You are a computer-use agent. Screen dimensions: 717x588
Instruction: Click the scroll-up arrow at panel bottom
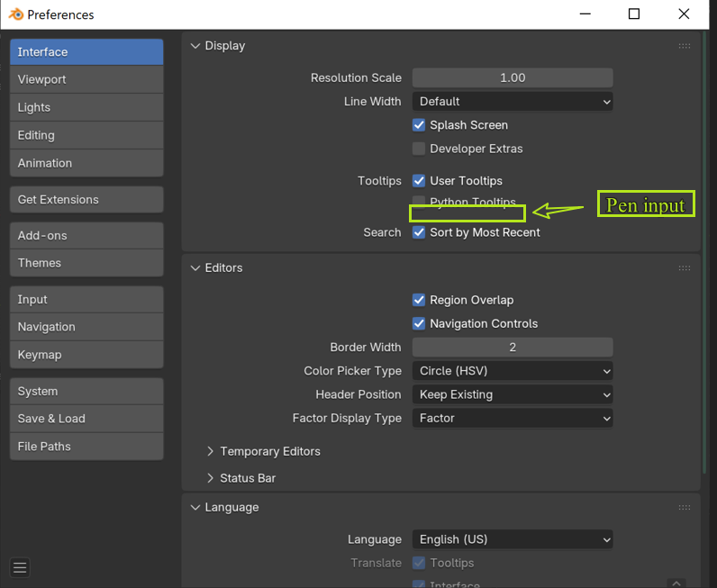(x=676, y=583)
